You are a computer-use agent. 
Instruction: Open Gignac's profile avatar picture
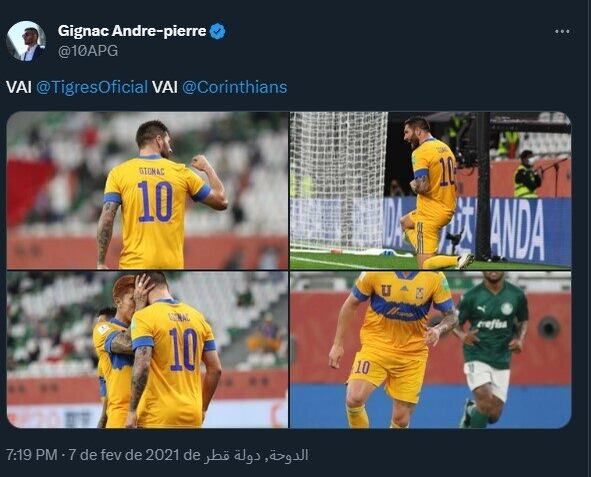coord(26,41)
